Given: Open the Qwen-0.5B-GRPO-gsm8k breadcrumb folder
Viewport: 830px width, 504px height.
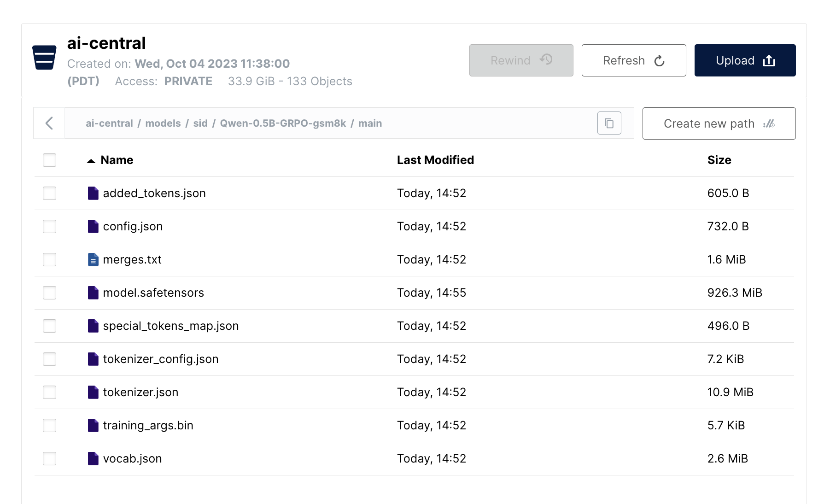Looking at the screenshot, I should tap(283, 123).
